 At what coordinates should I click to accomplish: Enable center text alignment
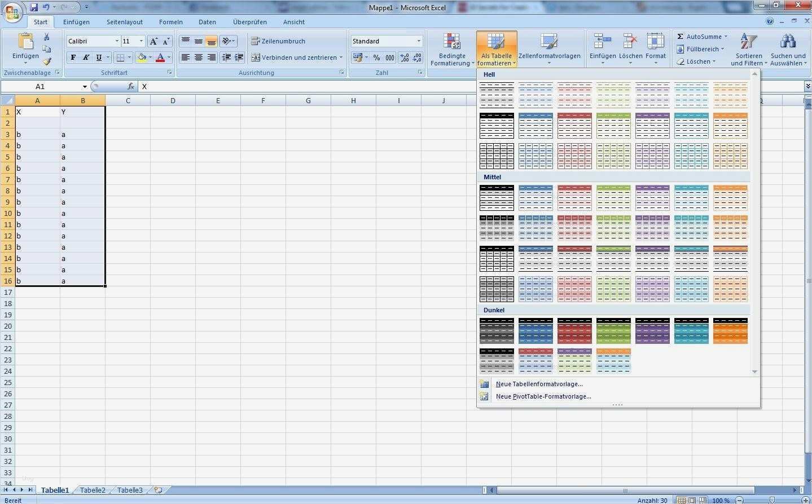[x=198, y=57]
